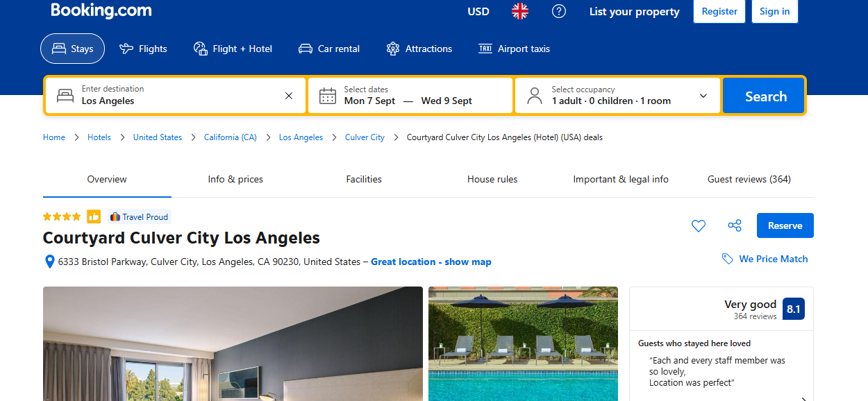Select the Stays tab
The width and height of the screenshot is (868, 401).
click(x=72, y=49)
